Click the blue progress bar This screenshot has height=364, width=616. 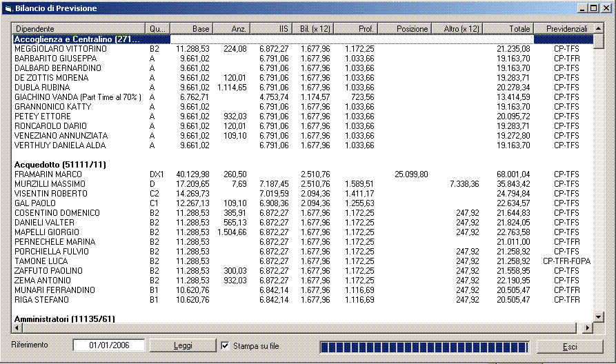[424, 347]
